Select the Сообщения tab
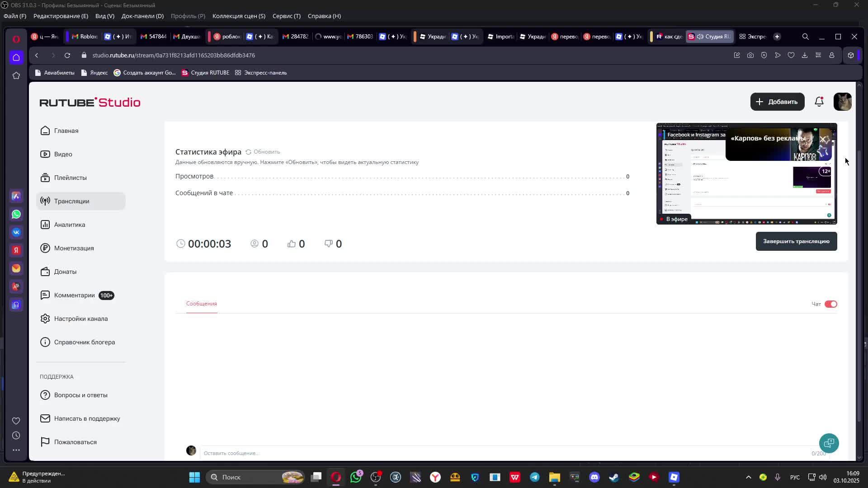868x488 pixels. click(x=202, y=304)
